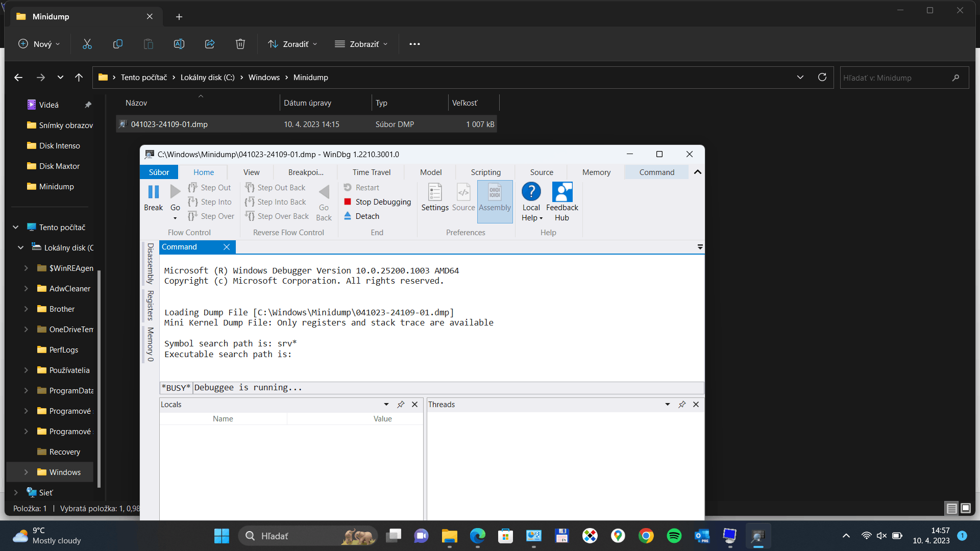Click Step Over Back
This screenshot has height=551, width=980.
tap(277, 216)
